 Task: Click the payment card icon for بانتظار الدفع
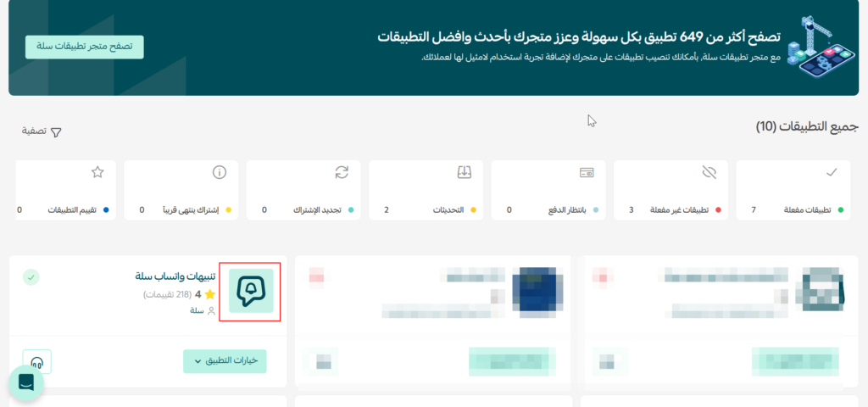(586, 172)
